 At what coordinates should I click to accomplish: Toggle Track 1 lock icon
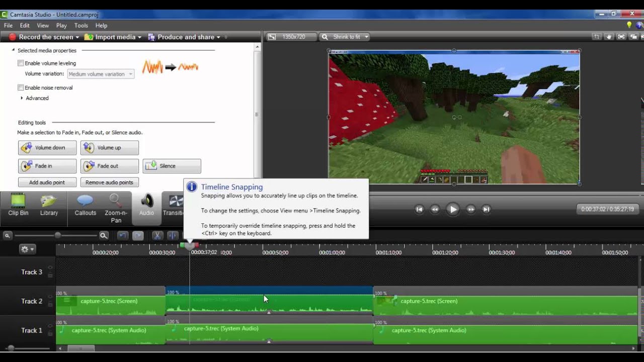[50, 334]
